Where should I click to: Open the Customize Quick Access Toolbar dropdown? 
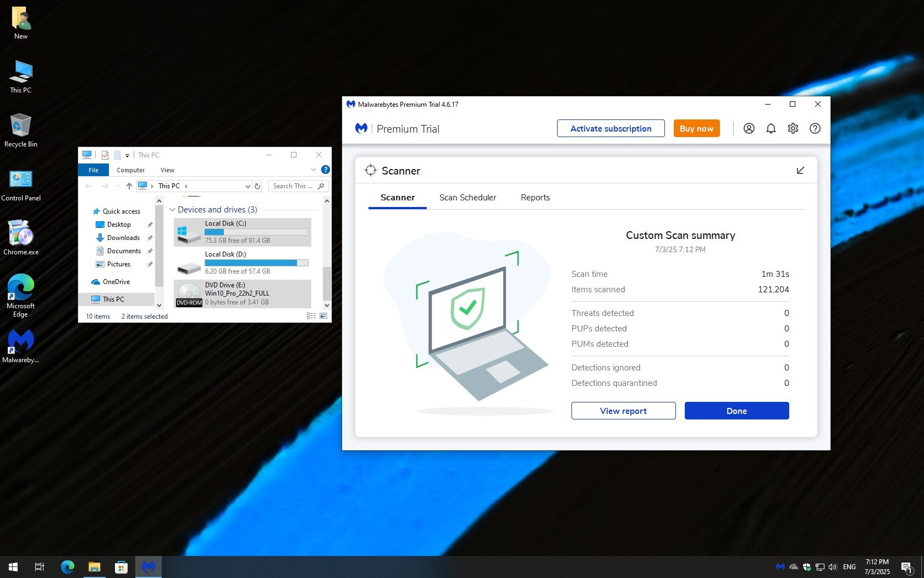pyautogui.click(x=127, y=156)
